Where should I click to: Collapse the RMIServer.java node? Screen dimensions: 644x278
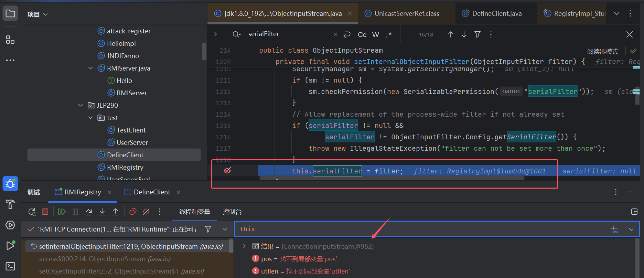[x=90, y=68]
